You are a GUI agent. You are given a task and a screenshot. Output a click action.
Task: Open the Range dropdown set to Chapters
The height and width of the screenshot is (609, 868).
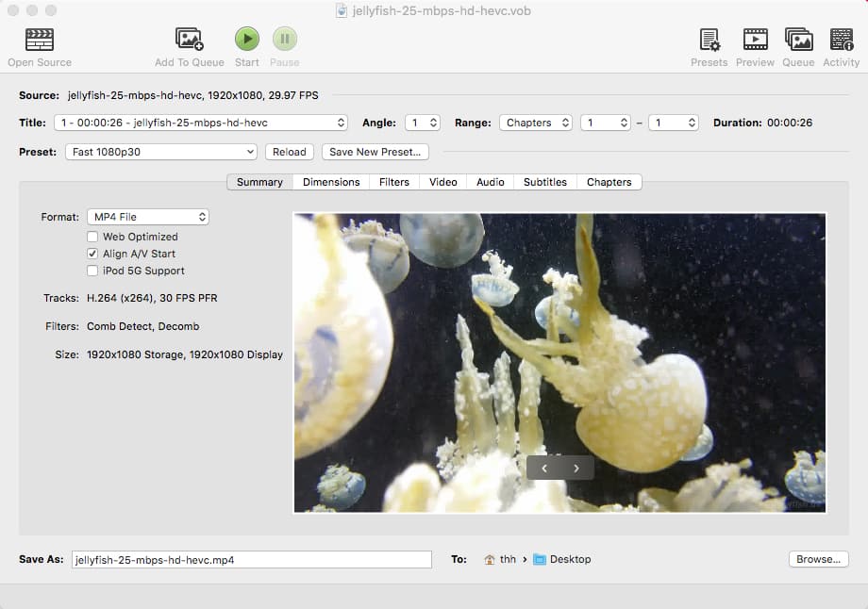pyautogui.click(x=535, y=122)
